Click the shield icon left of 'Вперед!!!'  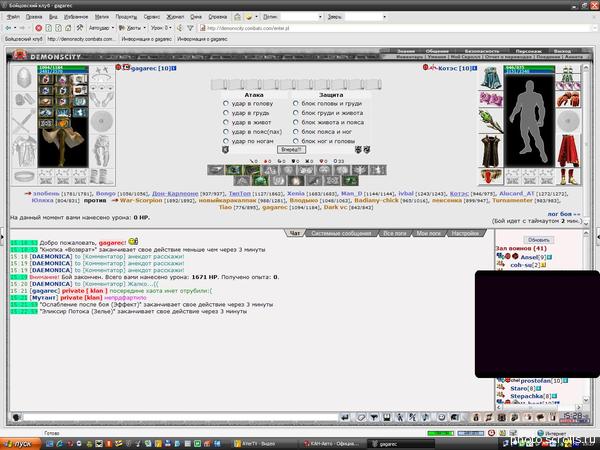(x=225, y=150)
